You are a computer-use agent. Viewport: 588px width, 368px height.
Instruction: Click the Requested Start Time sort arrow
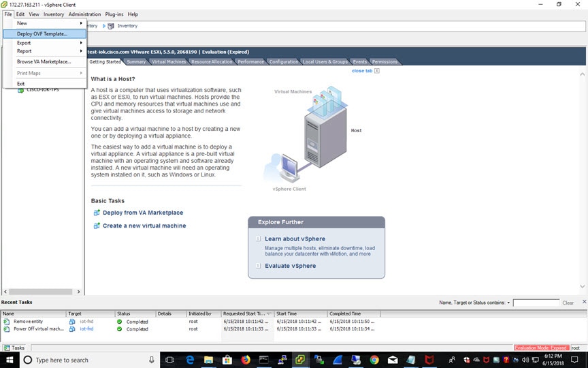coord(269,313)
